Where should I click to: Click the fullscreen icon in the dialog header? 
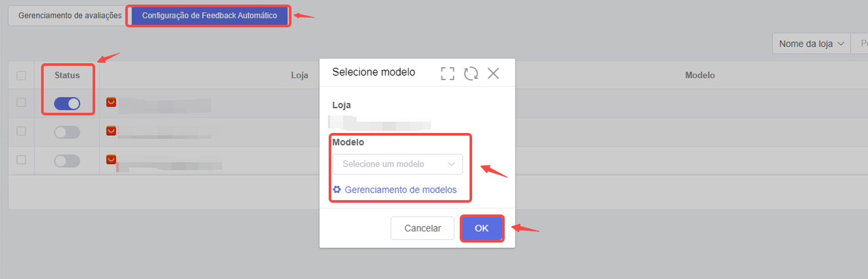(448, 73)
